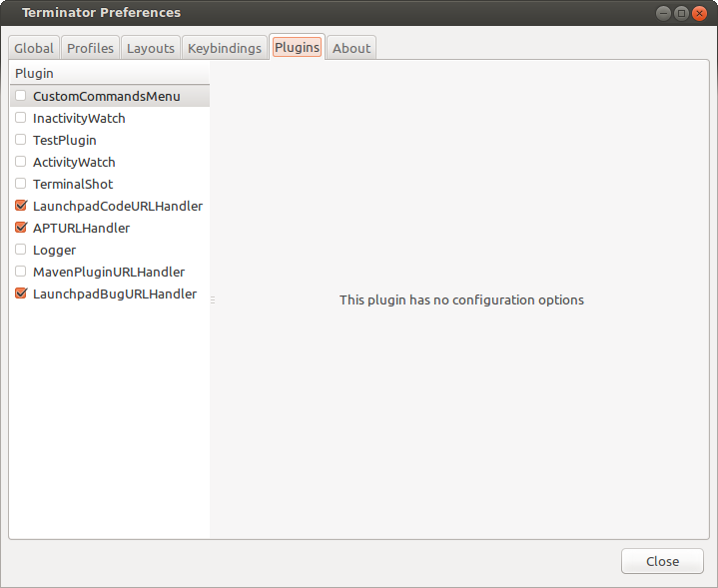
Task: Disable the APTURLHandler checkbox
Action: coord(21,228)
